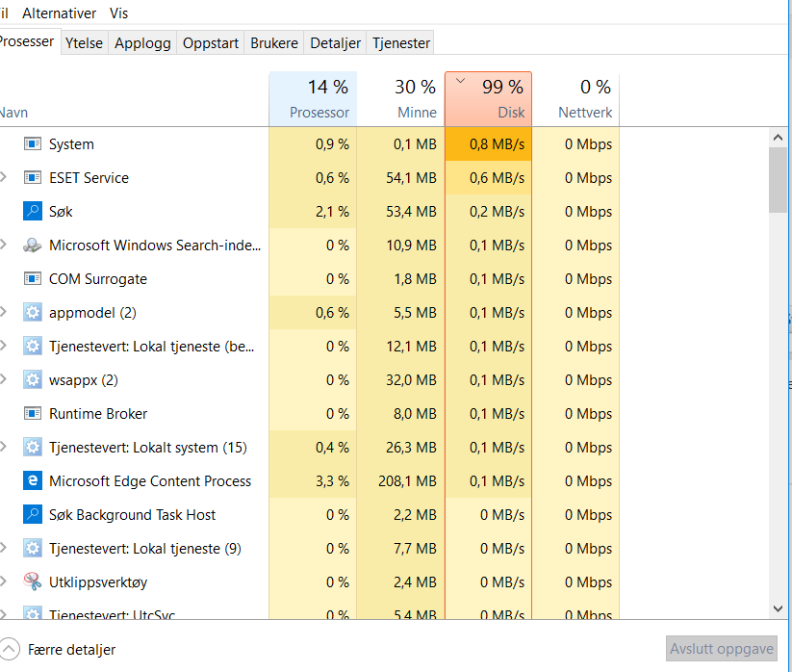Click the vertical scrollbar thumb
This screenshot has height=672, width=792.
(x=778, y=180)
